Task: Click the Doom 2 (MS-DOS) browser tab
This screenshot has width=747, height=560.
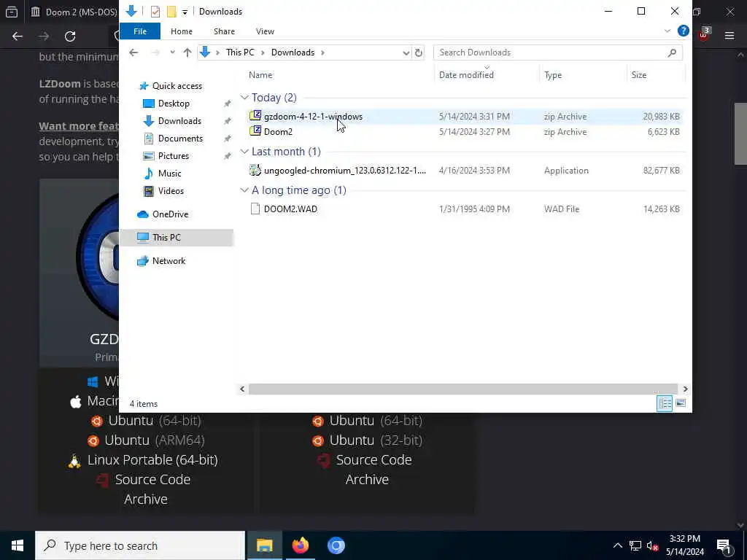Action: pos(74,12)
